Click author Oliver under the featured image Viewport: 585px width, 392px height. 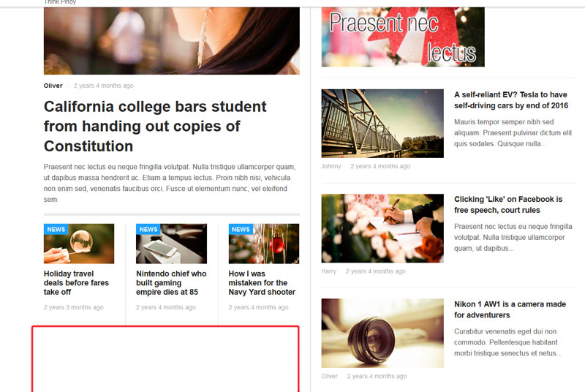(x=53, y=86)
